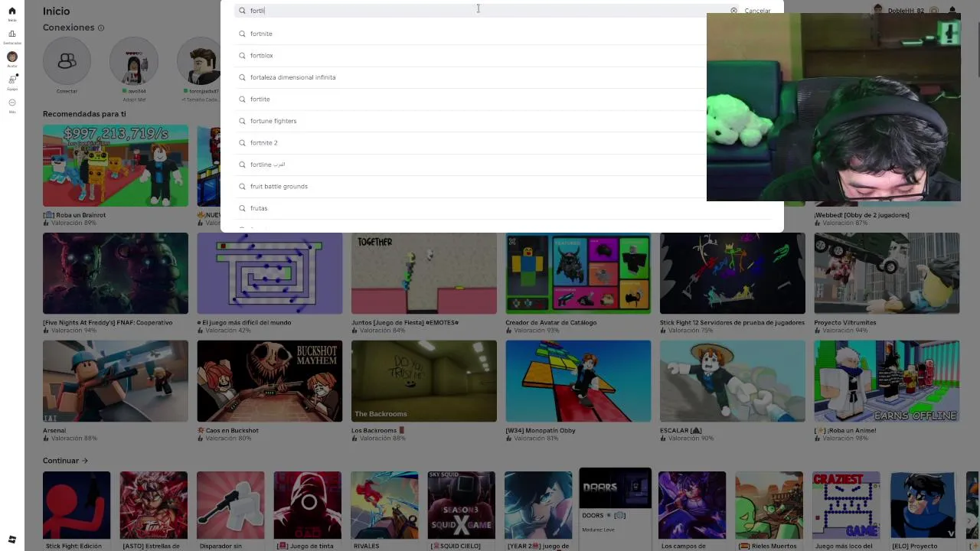Select the 'fortune fighters' suggestion
Viewport: 980px width, 551px height.
point(502,121)
